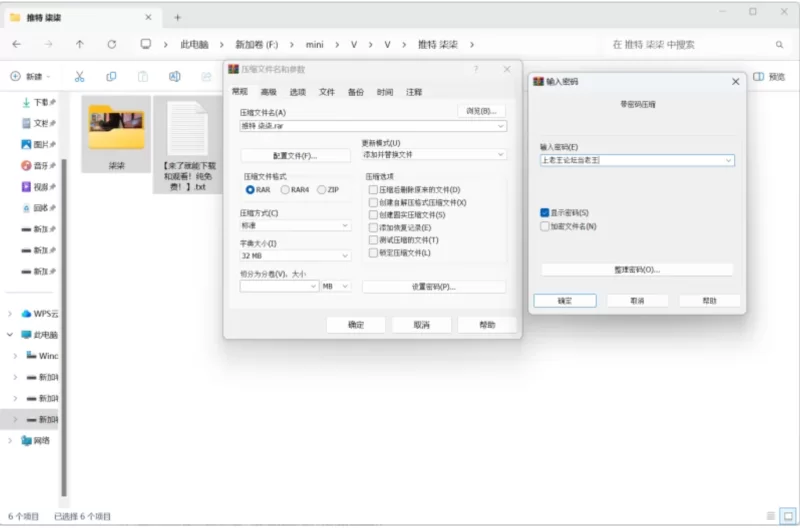The height and width of the screenshot is (529, 800).
Task: Enable create solid archive checkbox (S)
Action: [373, 215]
